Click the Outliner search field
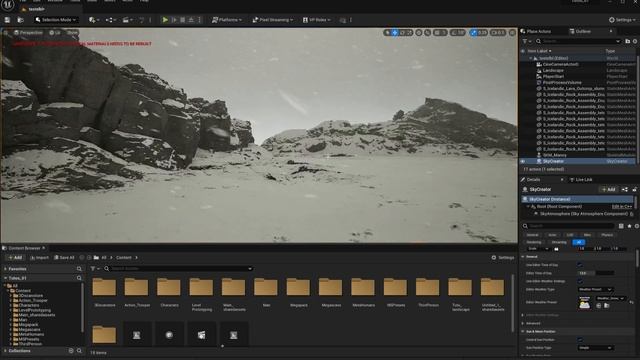Image resolution: width=640 pixels, height=360 pixels. (579, 41)
